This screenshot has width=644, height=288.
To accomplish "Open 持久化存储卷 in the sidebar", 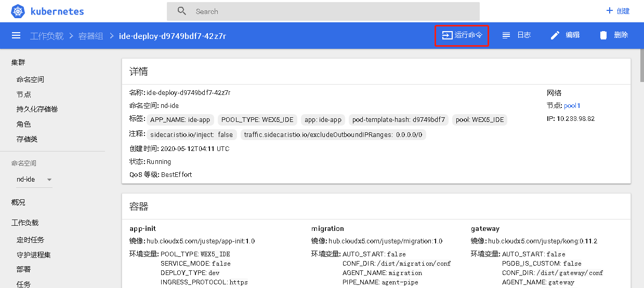I will (37, 109).
